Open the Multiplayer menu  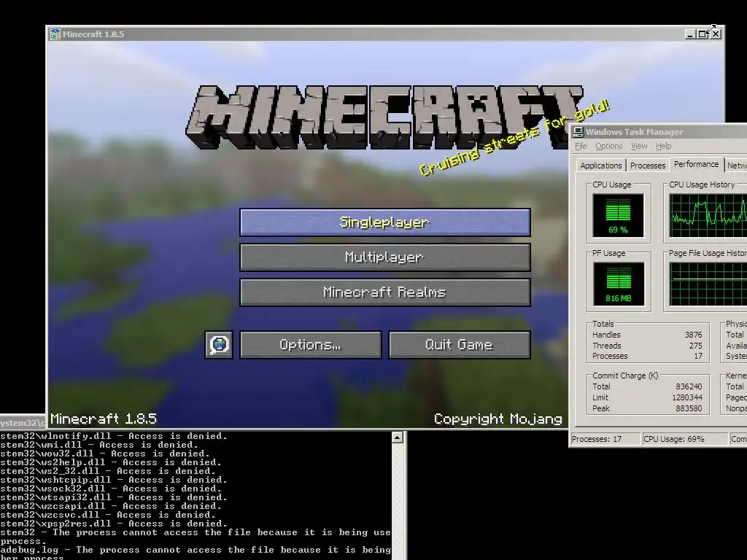pos(385,257)
